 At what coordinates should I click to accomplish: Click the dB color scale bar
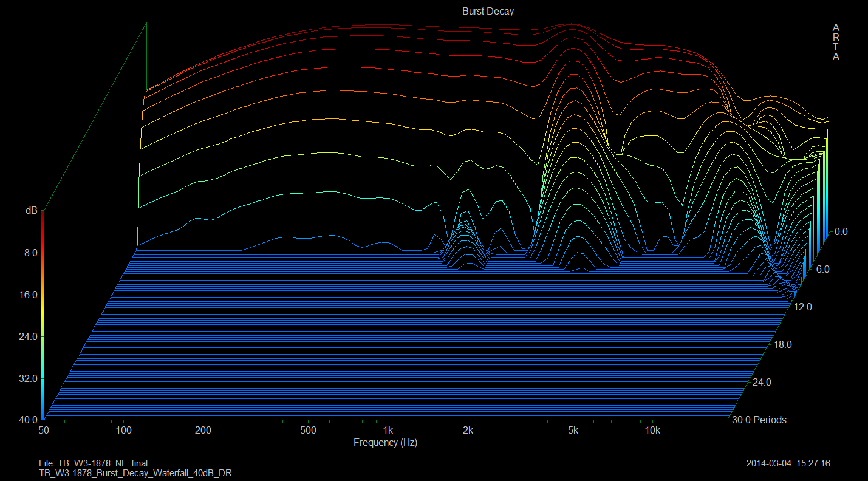42,317
